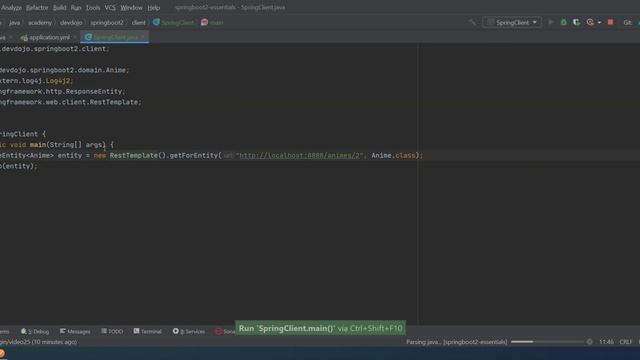This screenshot has height=360, width=640.
Task: Open the Refactor menu
Action: point(37,8)
